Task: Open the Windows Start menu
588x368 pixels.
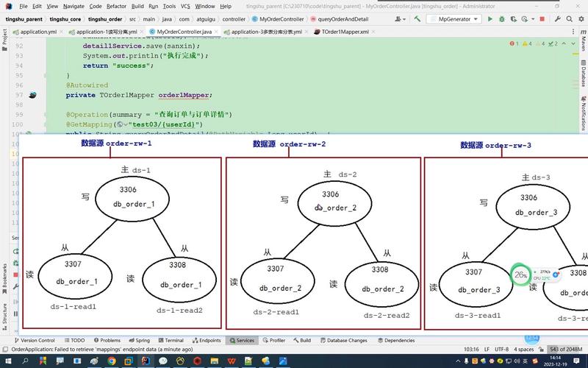Action: coord(8,361)
